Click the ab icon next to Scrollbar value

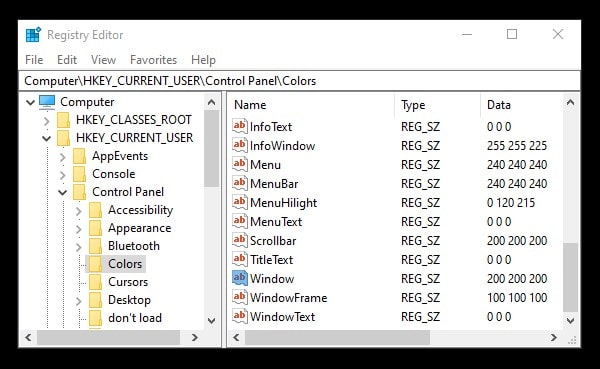point(240,240)
